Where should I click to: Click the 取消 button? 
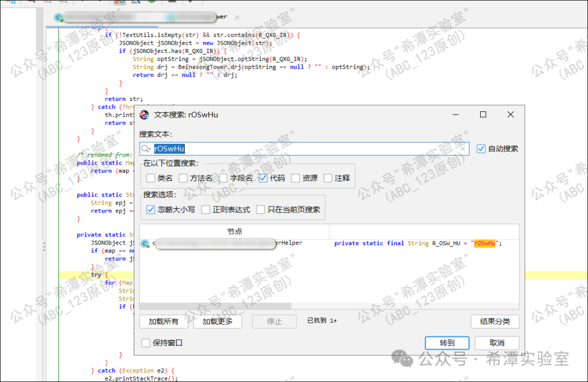(497, 343)
